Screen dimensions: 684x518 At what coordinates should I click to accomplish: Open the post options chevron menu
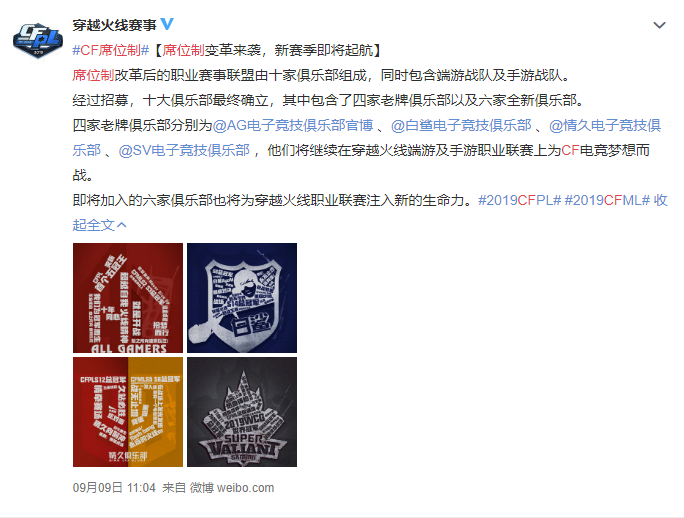[x=659, y=25]
